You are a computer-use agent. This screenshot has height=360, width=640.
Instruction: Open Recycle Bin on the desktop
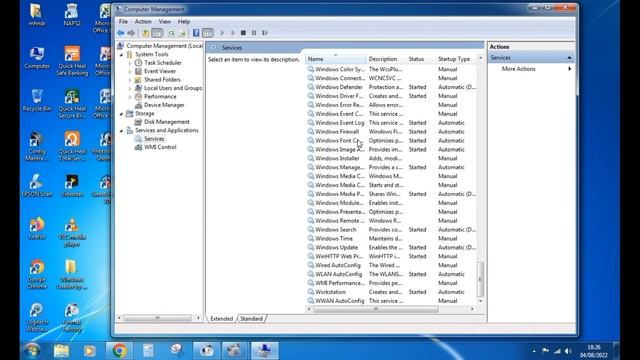coord(37,100)
